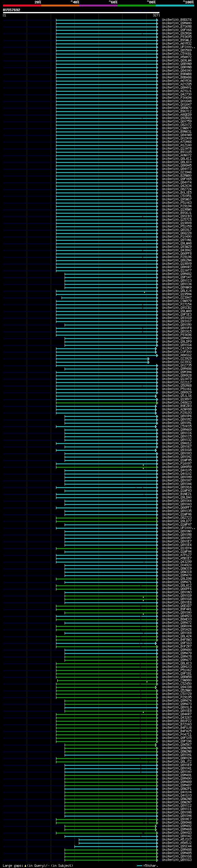197x868 pixels.
Task: Select hit label UniRef100_C4IZK9
Action: coord(177,349)
